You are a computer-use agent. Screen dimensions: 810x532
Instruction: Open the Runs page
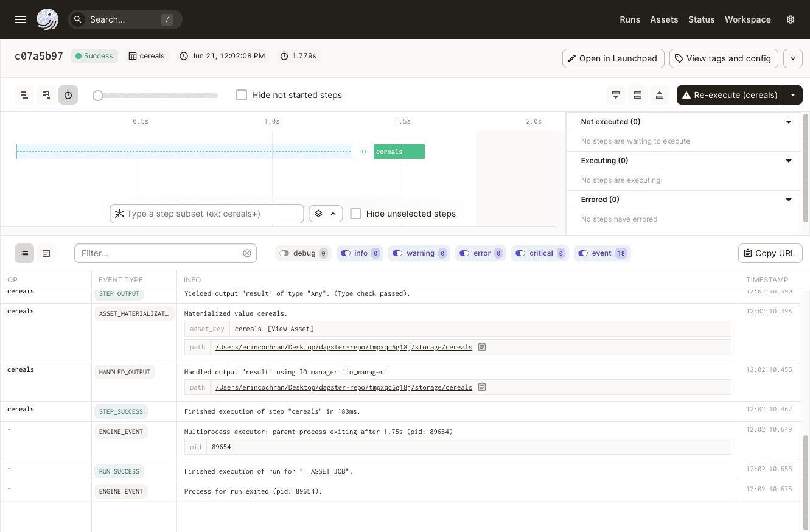[x=630, y=19]
